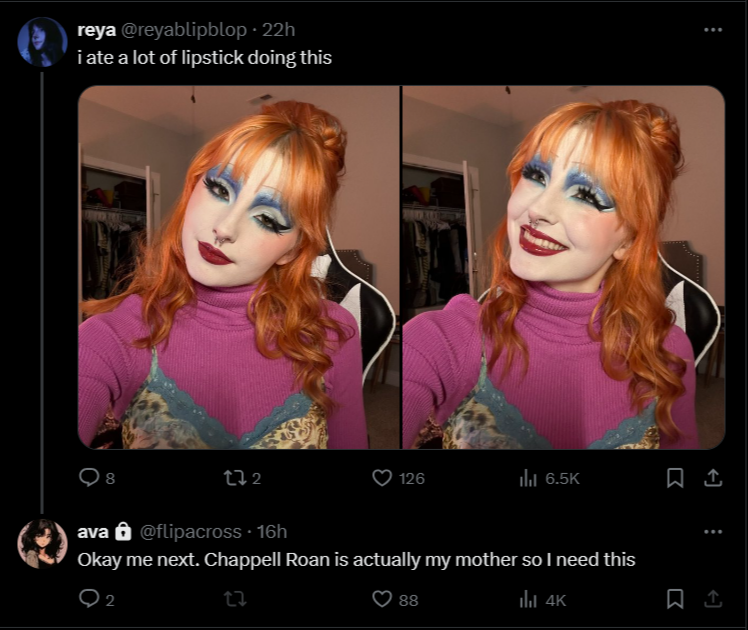The height and width of the screenshot is (630, 748).
Task: Like reya's tweet with 126 likes
Action: pyautogui.click(x=398, y=477)
